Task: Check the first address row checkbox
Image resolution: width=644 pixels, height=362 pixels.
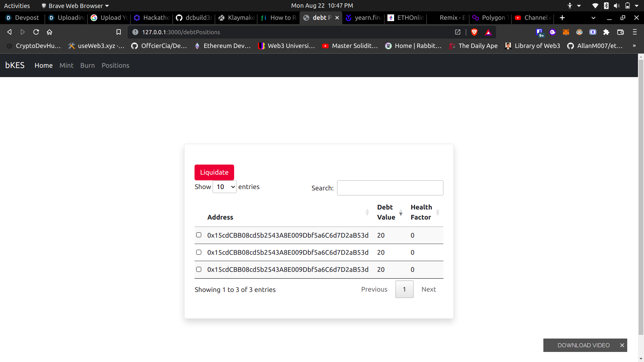Action: (199, 235)
